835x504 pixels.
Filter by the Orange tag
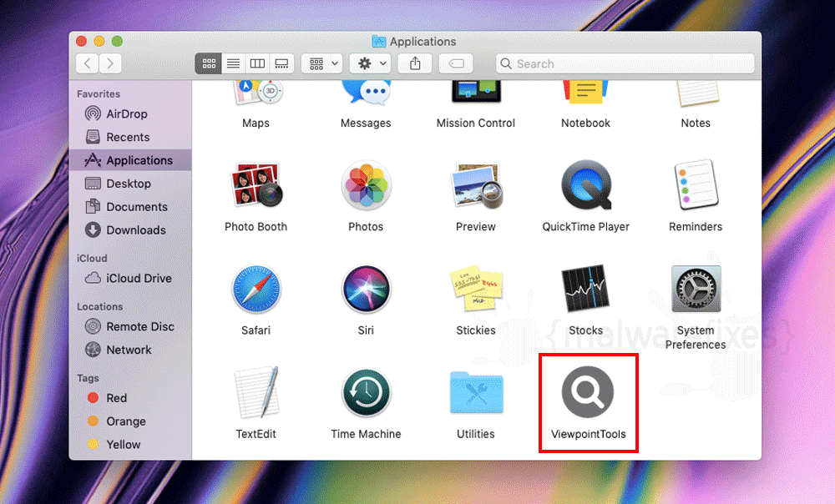coord(130,421)
